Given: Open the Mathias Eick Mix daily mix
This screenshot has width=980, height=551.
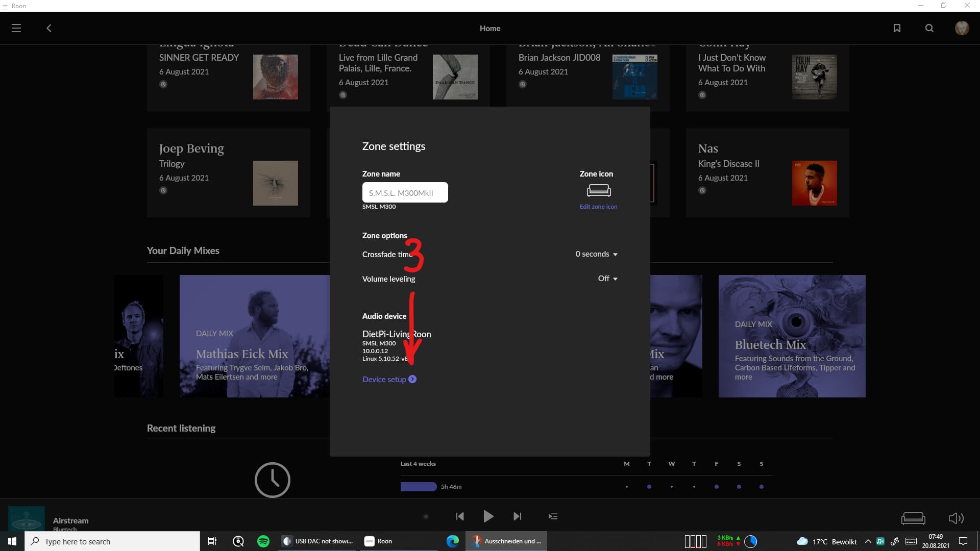Looking at the screenshot, I should pyautogui.click(x=255, y=336).
